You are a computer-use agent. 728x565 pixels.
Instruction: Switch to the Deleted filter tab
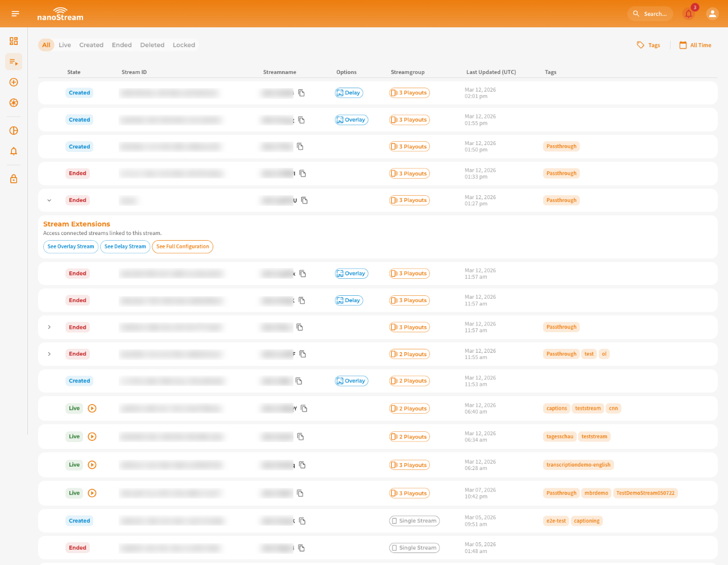pos(152,44)
